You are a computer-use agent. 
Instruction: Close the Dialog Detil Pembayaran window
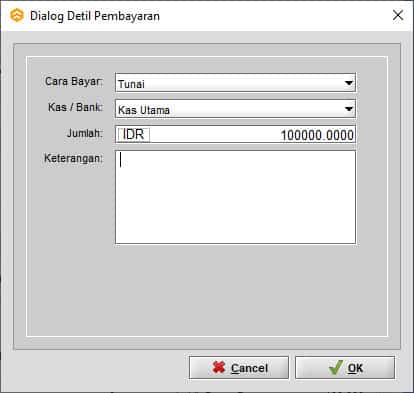coord(398,15)
